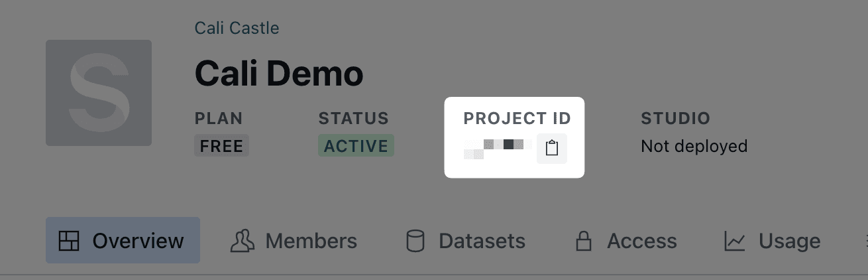
Task: Click the Cali Demo project title
Action: point(279,73)
